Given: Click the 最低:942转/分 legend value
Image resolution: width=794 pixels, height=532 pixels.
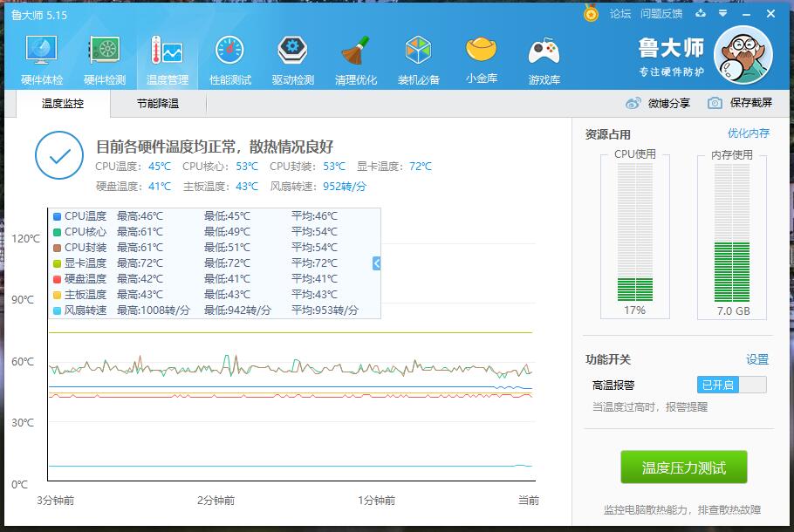Looking at the screenshot, I should (x=237, y=310).
